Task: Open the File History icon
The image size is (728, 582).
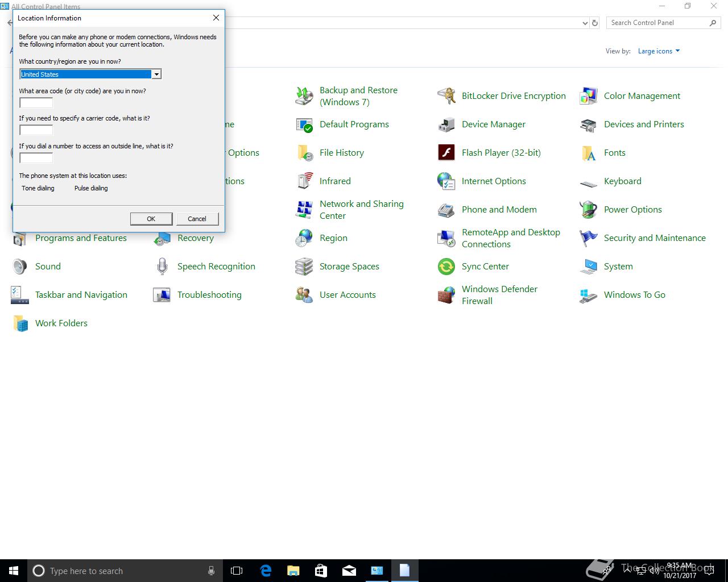Action: click(304, 153)
